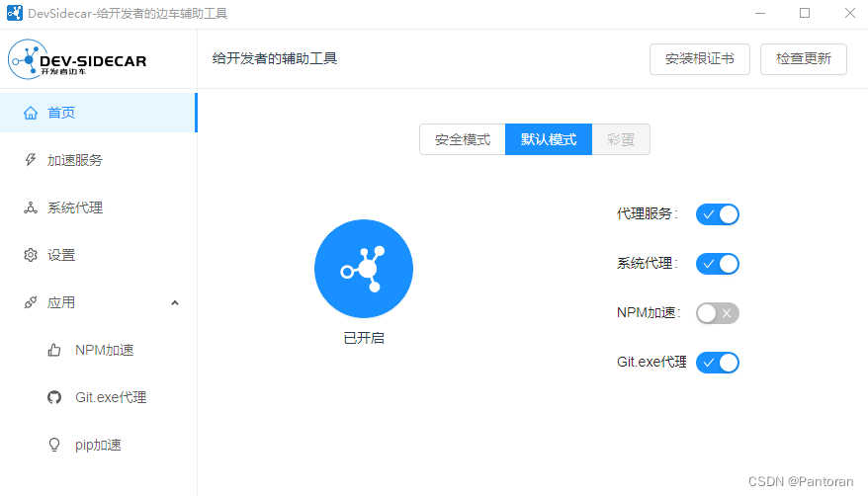Image resolution: width=868 pixels, height=496 pixels.
Task: Open the 应用 sidebar group
Action: click(x=98, y=302)
